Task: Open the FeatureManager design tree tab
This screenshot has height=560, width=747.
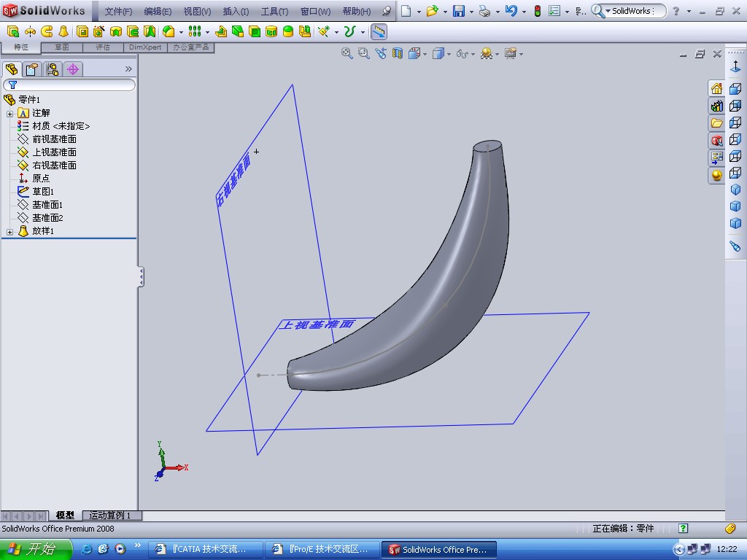Action: pyautogui.click(x=12, y=69)
